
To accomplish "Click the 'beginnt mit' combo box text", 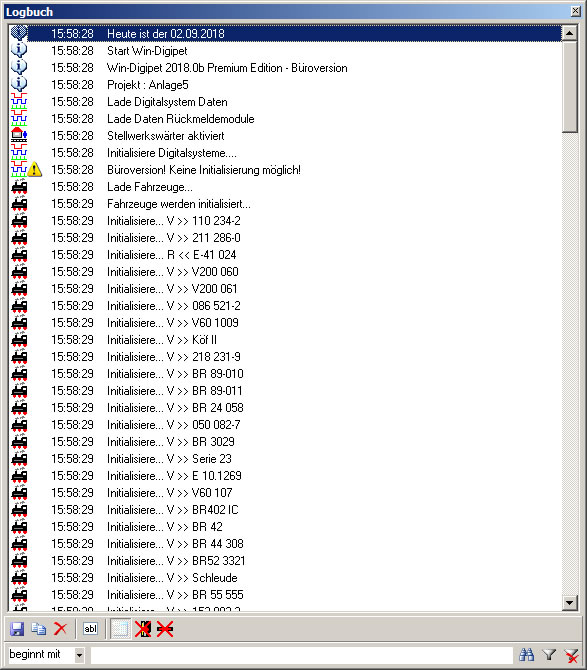I will (x=35, y=654).
